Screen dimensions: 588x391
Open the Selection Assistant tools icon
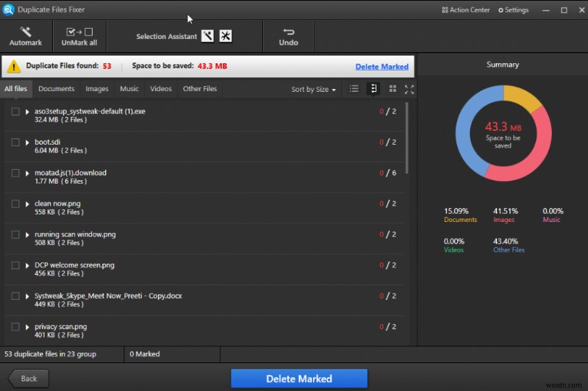[x=226, y=36]
